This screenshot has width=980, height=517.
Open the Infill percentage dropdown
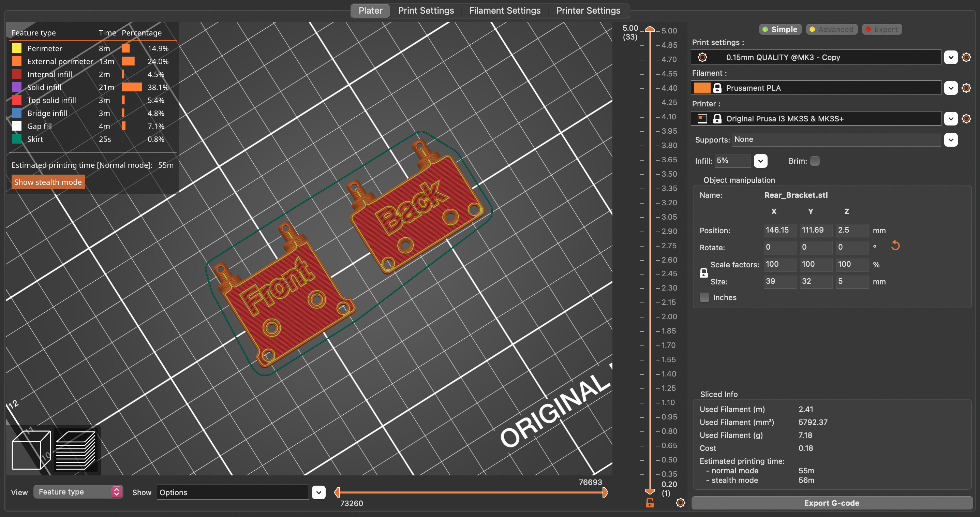760,161
